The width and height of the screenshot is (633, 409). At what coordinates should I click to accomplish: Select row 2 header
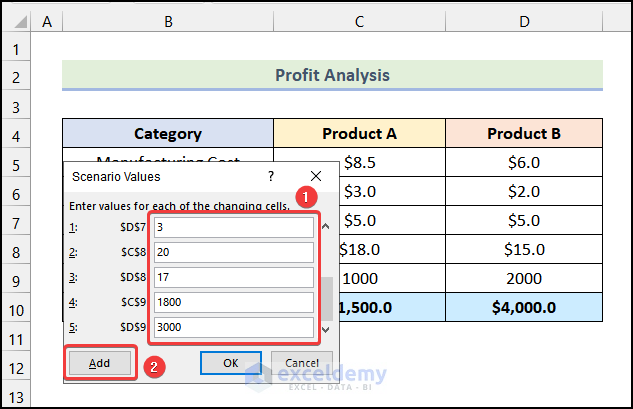(15, 76)
